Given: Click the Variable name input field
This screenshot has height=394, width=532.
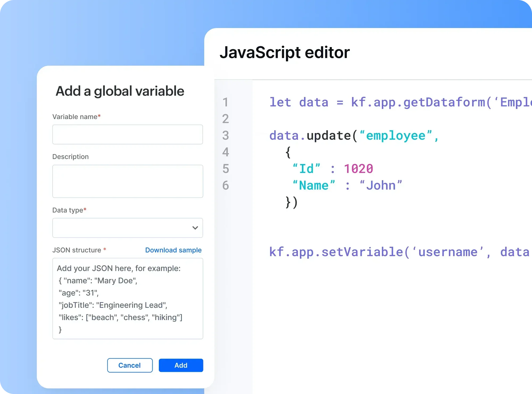Looking at the screenshot, I should 128,135.
